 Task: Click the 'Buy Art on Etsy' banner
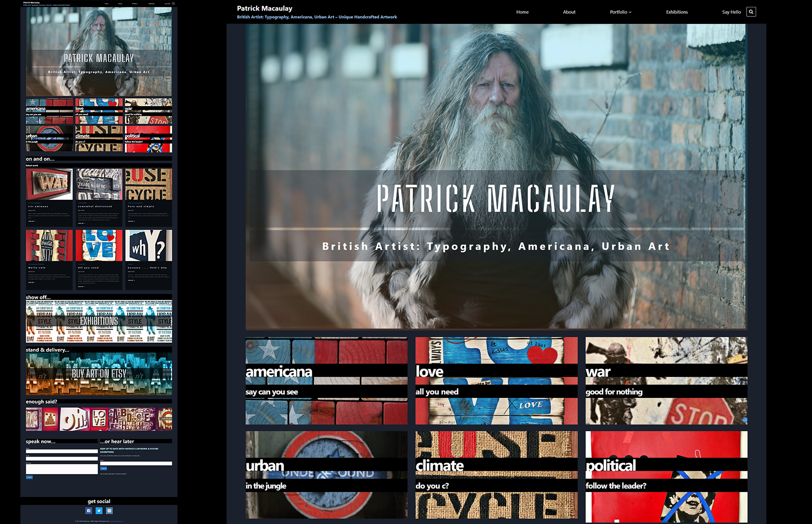(99, 374)
